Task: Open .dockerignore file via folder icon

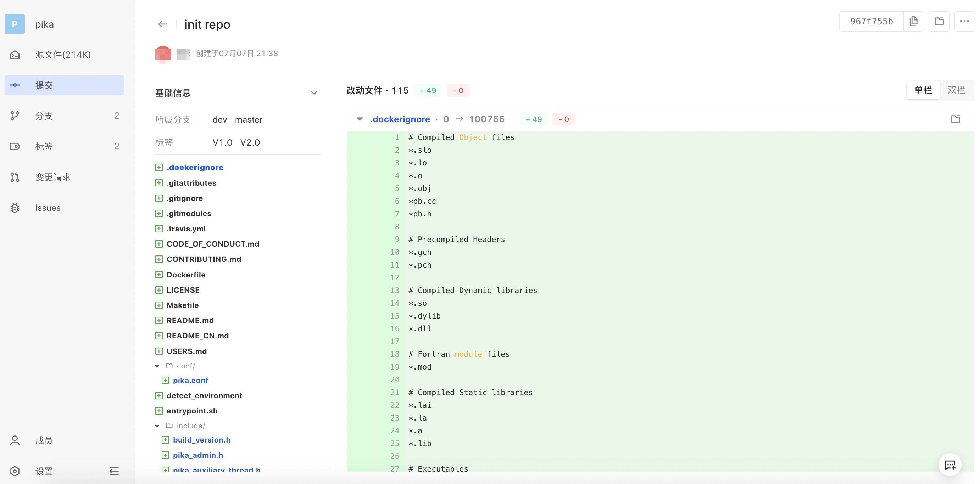Action: pyautogui.click(x=956, y=119)
